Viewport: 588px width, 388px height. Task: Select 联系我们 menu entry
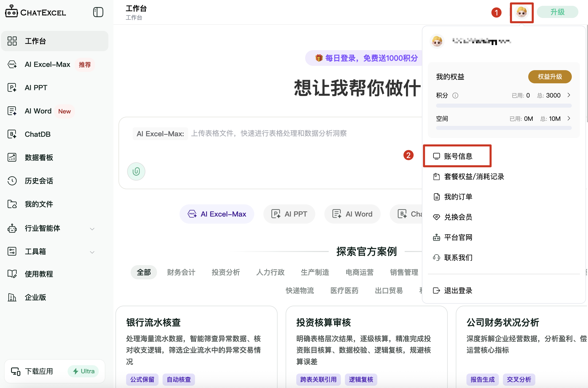pos(503,258)
